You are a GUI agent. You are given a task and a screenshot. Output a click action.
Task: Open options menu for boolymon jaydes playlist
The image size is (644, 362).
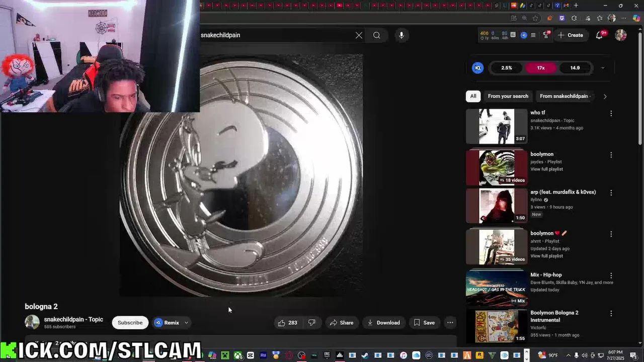point(611,155)
